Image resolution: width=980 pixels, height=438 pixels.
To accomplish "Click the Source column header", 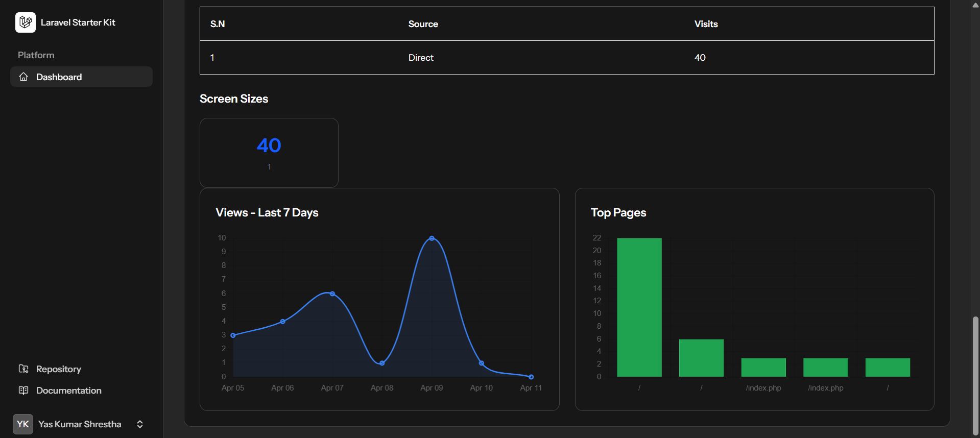I will (423, 24).
